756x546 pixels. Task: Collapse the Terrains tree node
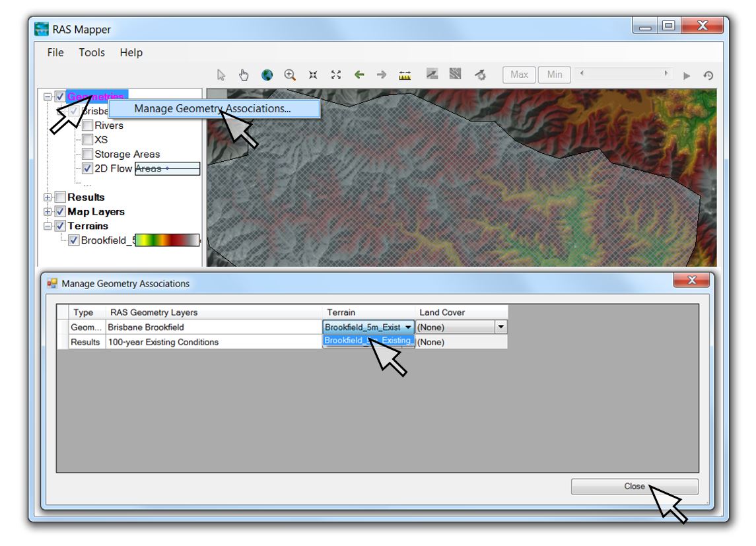[48, 226]
